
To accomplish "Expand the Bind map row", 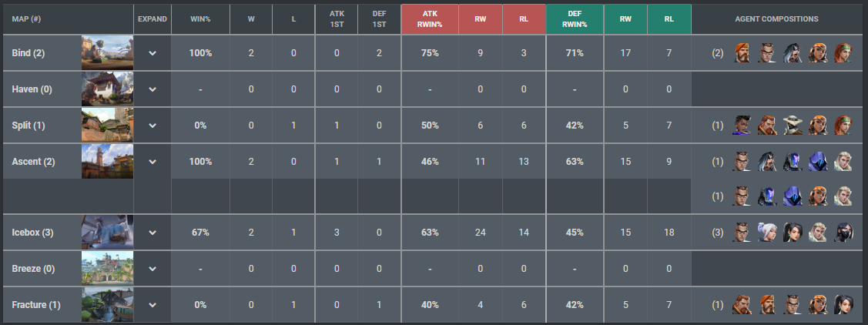I will click(152, 53).
